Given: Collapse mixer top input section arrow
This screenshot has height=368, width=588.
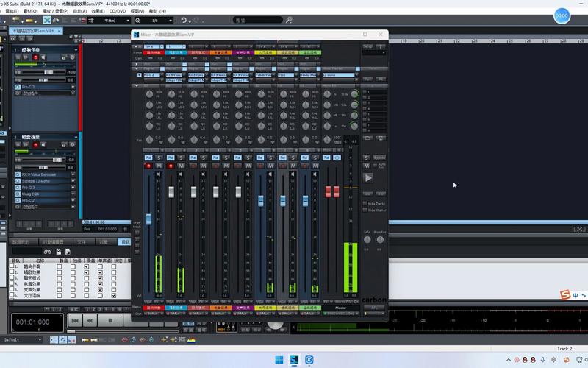Looking at the screenshot, I should [x=136, y=46].
